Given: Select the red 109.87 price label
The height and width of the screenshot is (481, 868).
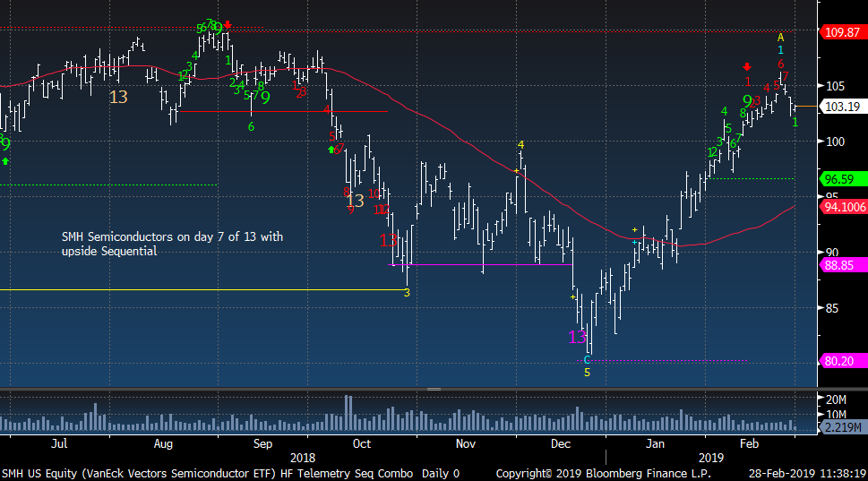Looking at the screenshot, I should coord(842,32).
